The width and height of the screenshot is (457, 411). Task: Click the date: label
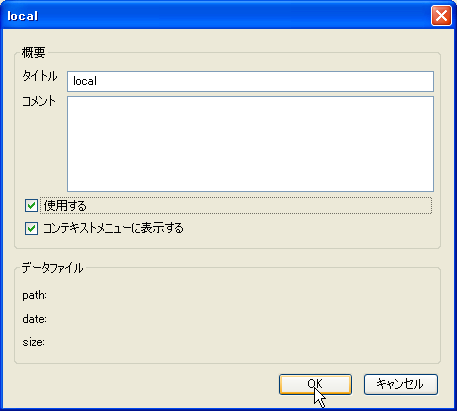34,319
